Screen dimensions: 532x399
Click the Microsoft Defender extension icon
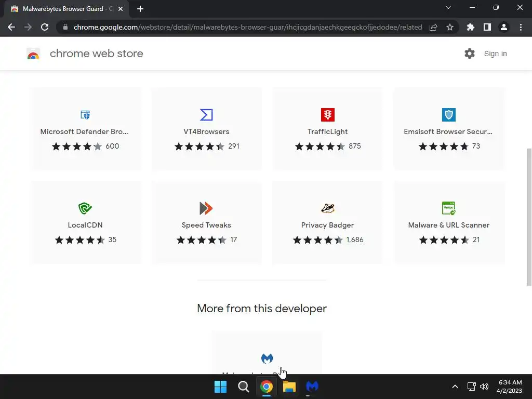(85, 115)
